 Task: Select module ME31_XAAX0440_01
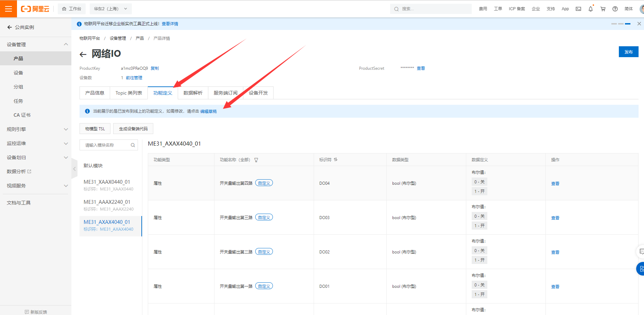(x=110, y=185)
